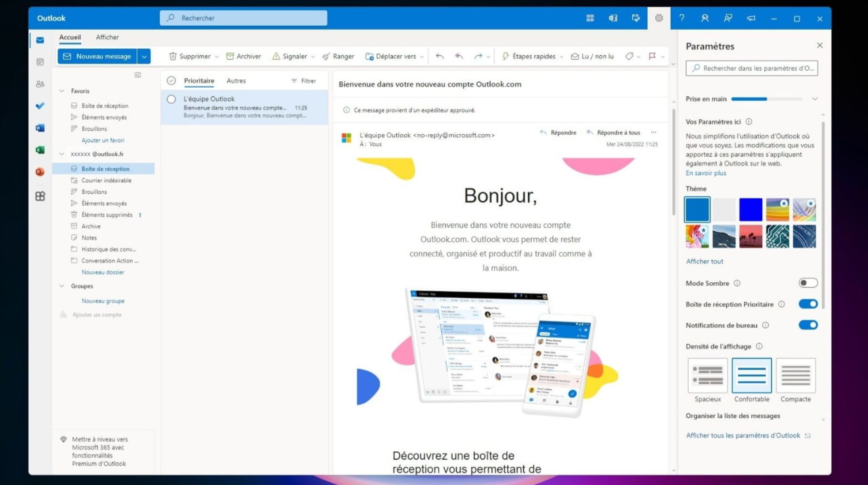Disable Boîte de réception Prioritaire
This screenshot has height=485, width=868.
tap(807, 304)
